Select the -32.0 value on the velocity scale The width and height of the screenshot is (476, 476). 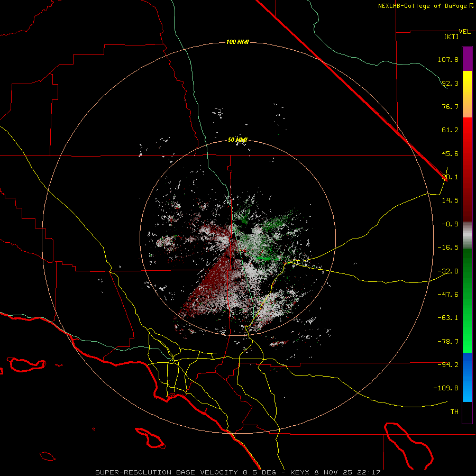click(x=448, y=271)
